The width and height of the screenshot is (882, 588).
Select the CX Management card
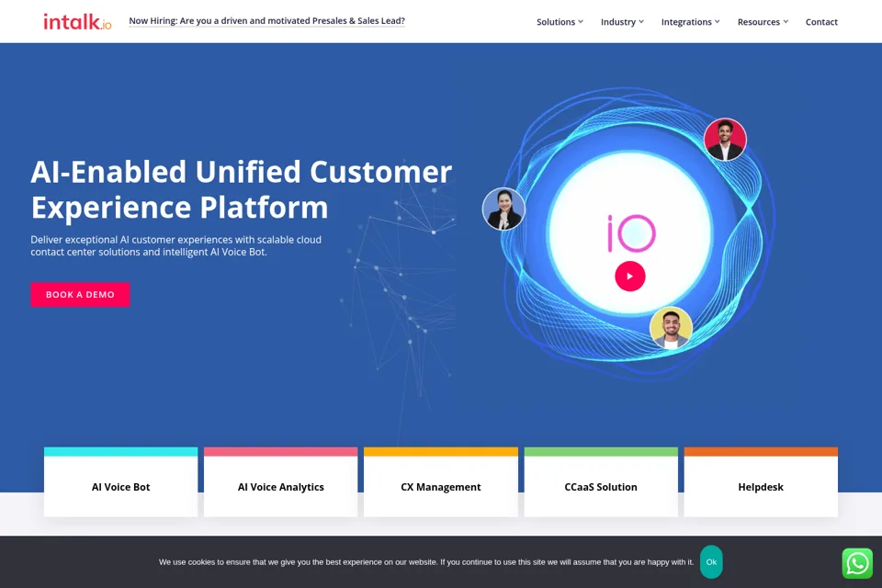tap(441, 482)
